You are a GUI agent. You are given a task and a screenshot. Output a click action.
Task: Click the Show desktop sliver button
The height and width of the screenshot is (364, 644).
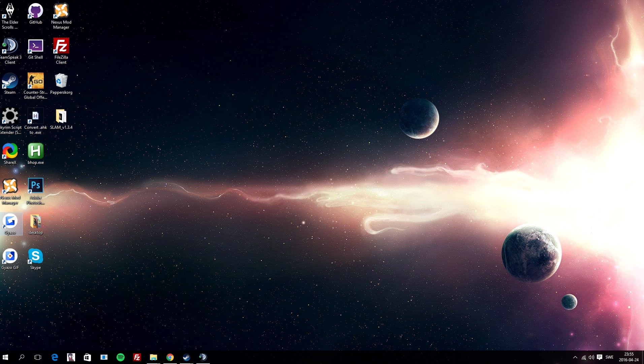click(x=643, y=357)
